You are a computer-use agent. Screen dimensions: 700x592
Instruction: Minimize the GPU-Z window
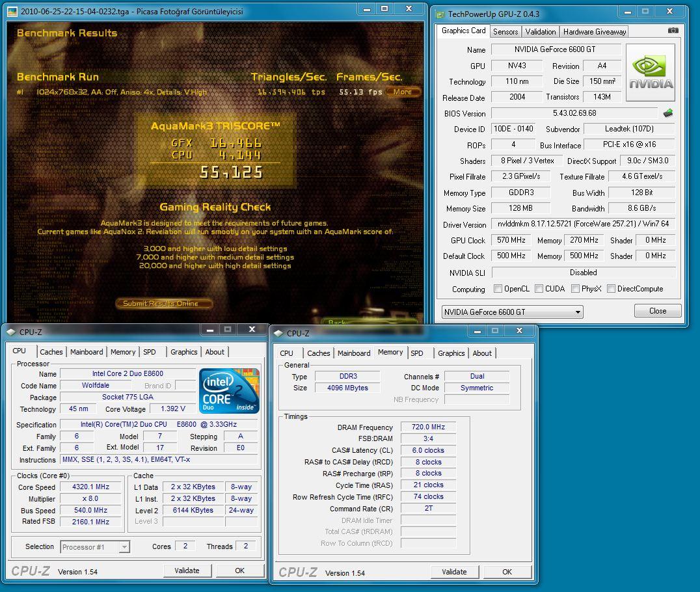(x=628, y=12)
